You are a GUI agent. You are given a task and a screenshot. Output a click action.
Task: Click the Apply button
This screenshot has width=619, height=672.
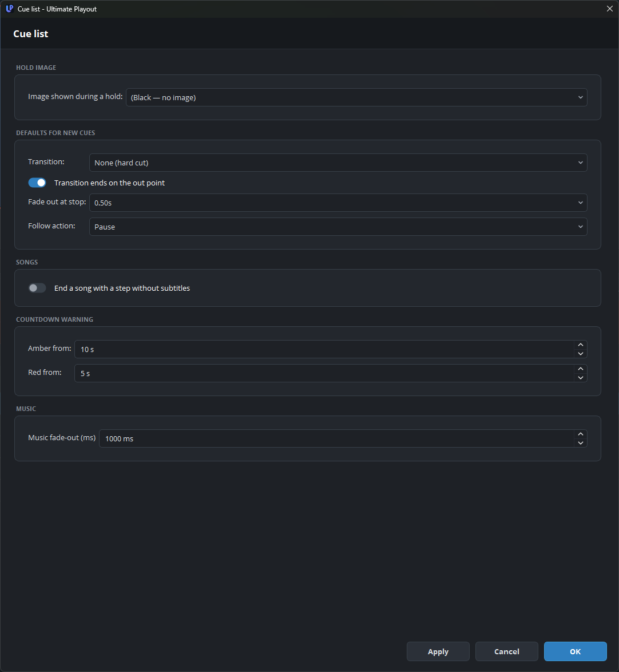point(438,651)
